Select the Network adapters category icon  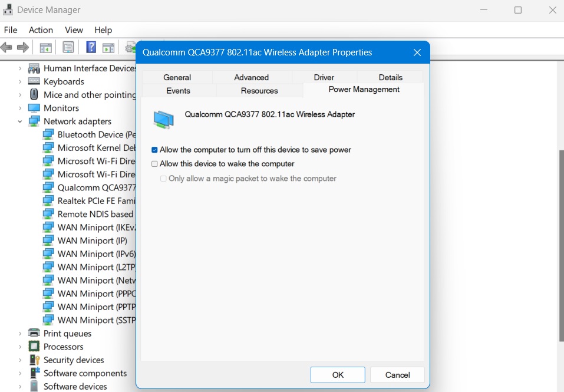tap(34, 121)
